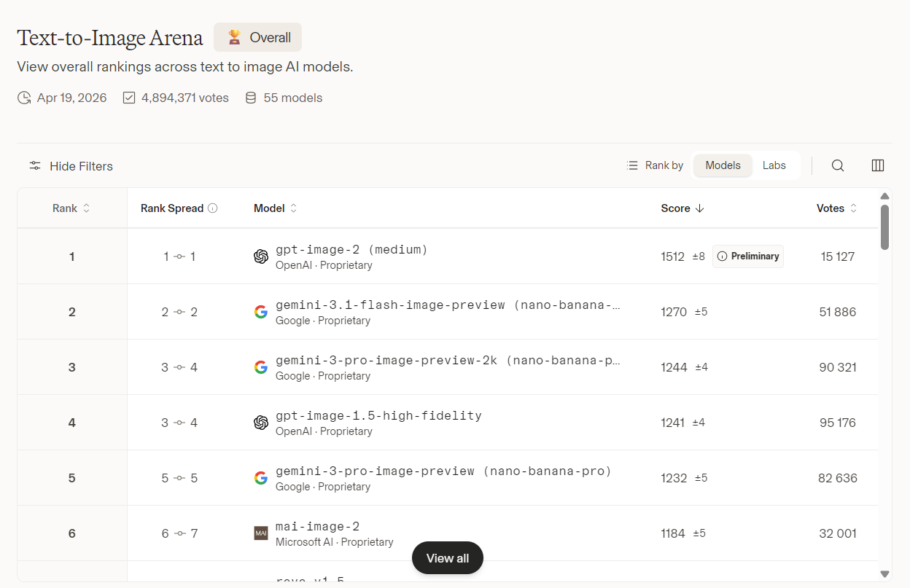The width and height of the screenshot is (910, 588).
Task: Click Google logo beside gemini-3.1-flash-image-preview
Action: coord(261,312)
